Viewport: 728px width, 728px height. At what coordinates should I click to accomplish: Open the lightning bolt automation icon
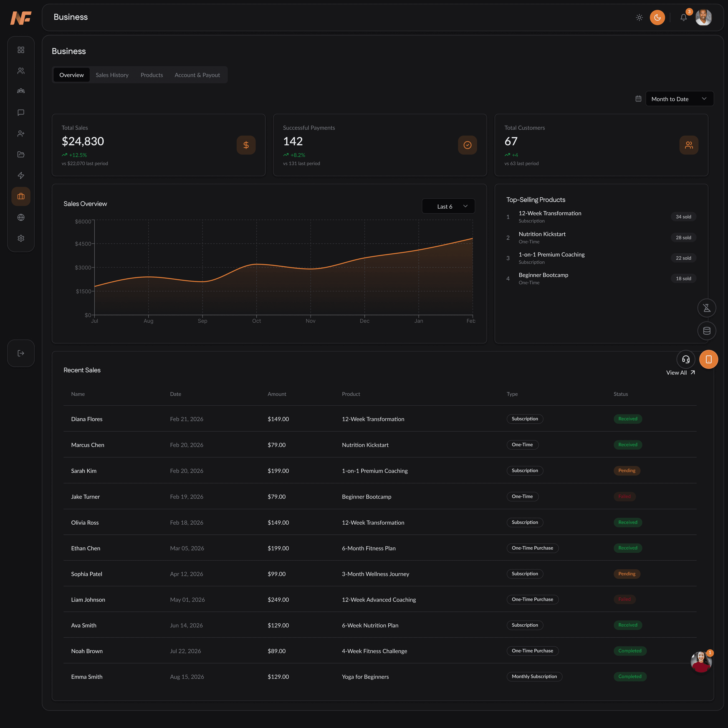click(21, 176)
